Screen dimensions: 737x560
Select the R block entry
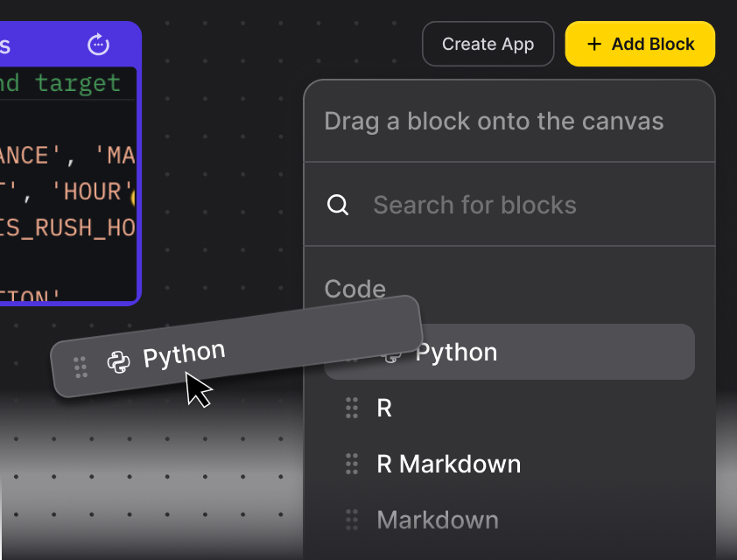509,408
